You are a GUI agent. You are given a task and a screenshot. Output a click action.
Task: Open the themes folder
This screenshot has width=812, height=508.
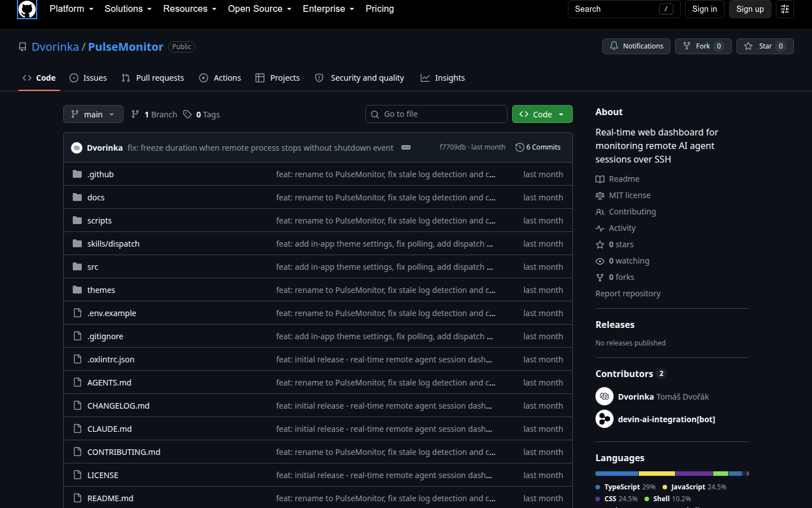(x=101, y=290)
